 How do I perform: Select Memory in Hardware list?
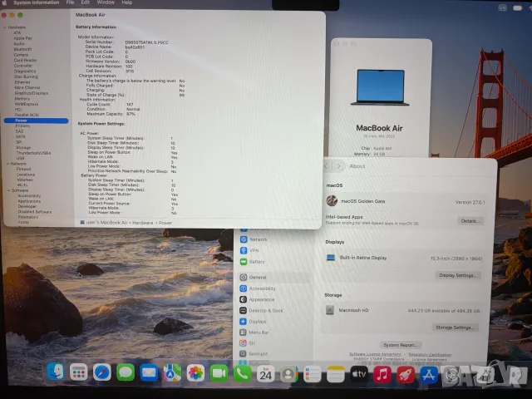[x=22, y=98]
